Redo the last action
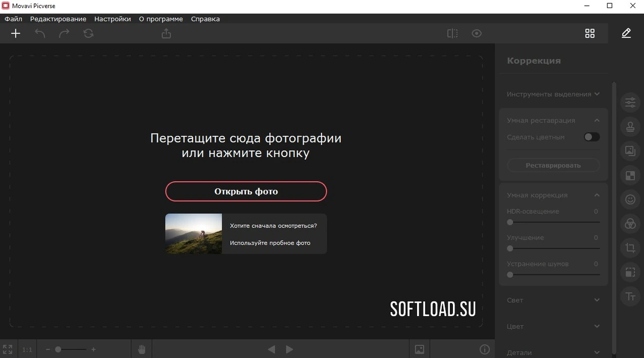Viewport: 644px width, 358px height. point(64,33)
